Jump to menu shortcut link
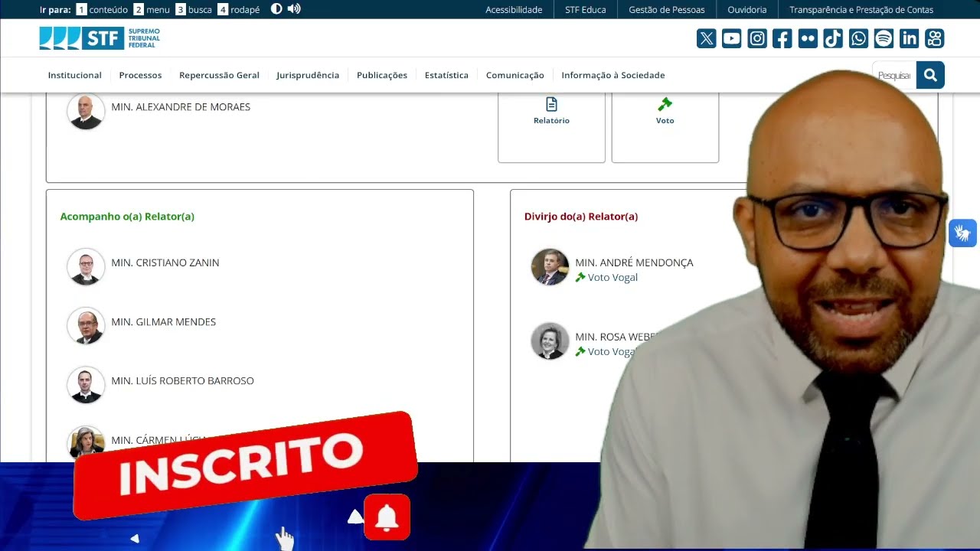The width and height of the screenshot is (980, 551). tap(152, 10)
